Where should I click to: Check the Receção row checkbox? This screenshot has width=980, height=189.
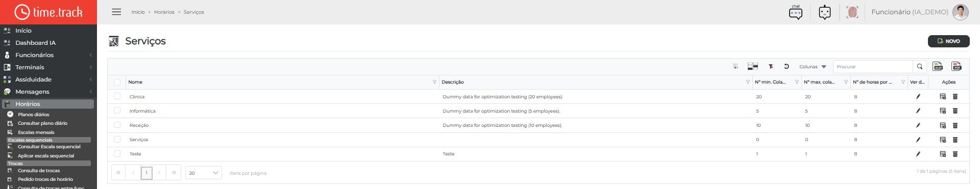(117, 124)
